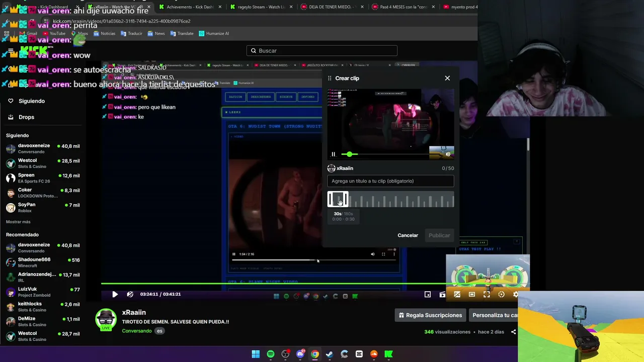Click the Conversando category link
The width and height of the screenshot is (644, 362).
(x=136, y=331)
